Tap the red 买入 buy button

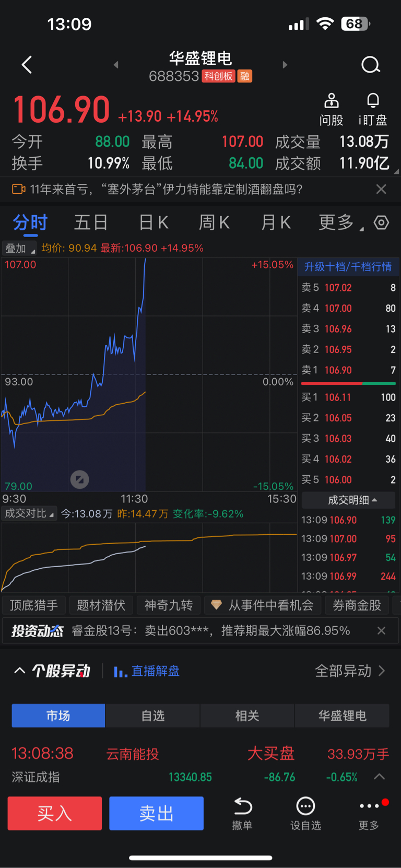(55, 813)
